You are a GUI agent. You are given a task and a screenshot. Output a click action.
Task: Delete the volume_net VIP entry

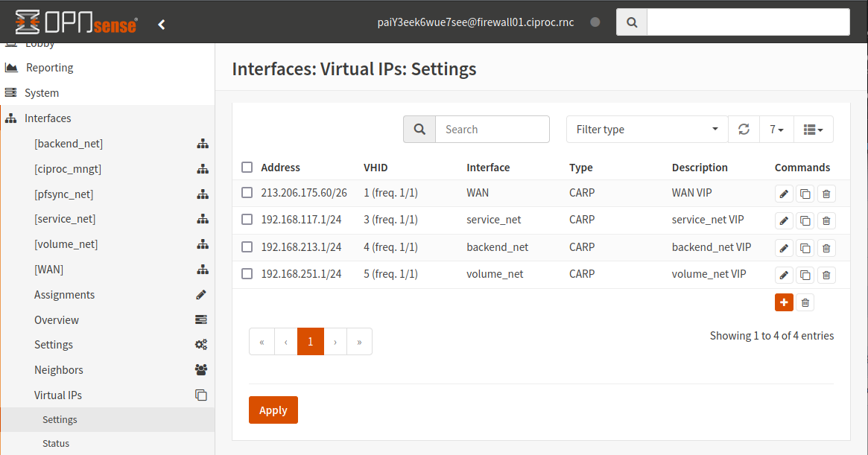826,275
